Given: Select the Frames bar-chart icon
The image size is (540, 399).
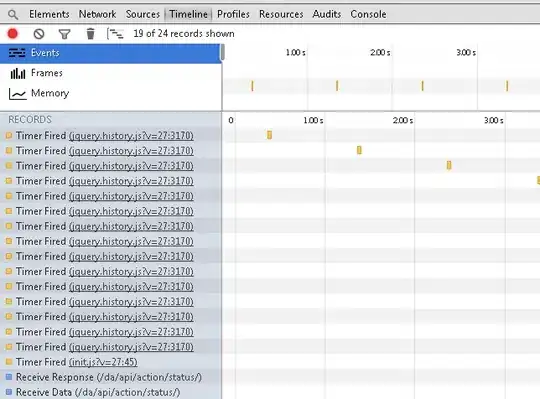Looking at the screenshot, I should pyautogui.click(x=18, y=73).
